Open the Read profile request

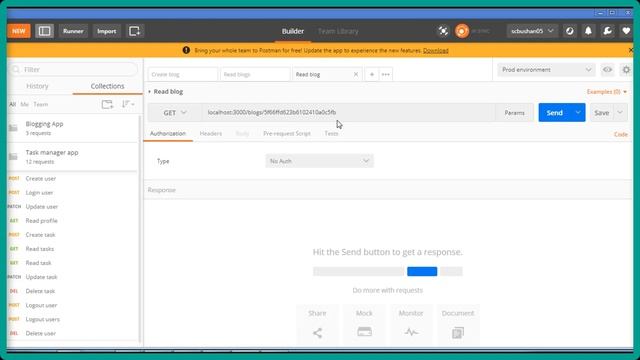click(x=41, y=221)
